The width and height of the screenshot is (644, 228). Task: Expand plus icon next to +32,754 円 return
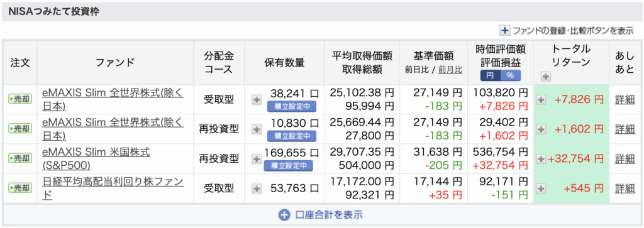[x=541, y=158]
